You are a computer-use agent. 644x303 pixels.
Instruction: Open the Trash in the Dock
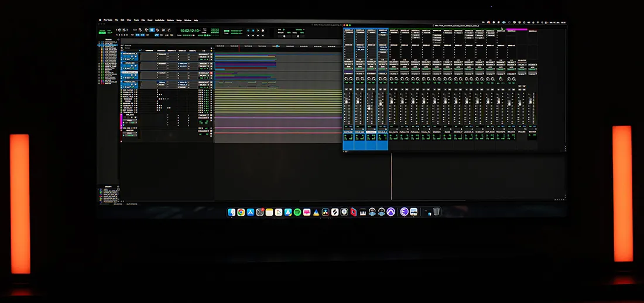coord(437,212)
